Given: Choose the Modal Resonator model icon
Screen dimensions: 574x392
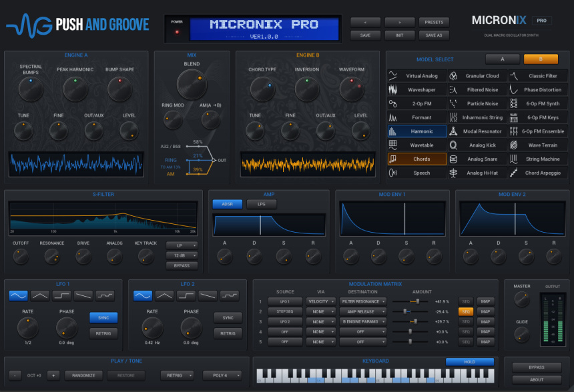Looking at the screenshot, I should tap(453, 131).
